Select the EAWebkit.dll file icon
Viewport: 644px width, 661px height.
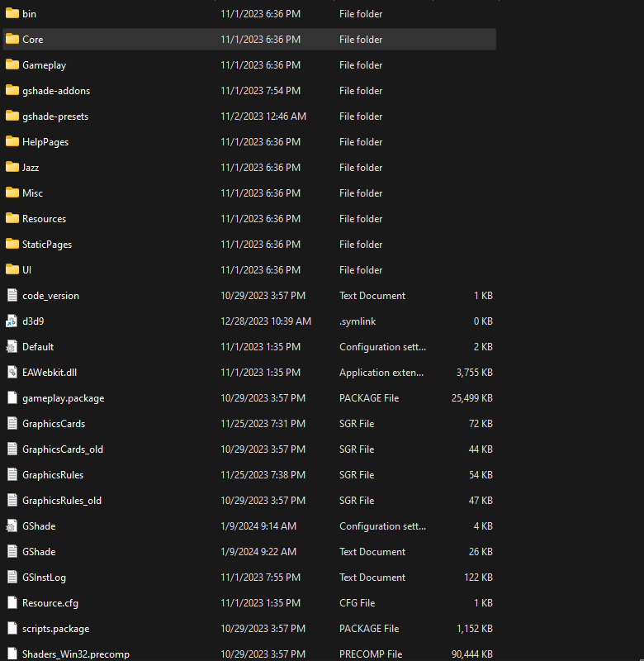(x=12, y=373)
